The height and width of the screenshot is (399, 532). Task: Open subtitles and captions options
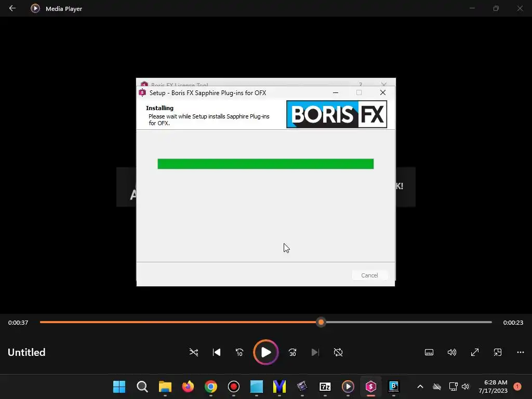pos(429,352)
